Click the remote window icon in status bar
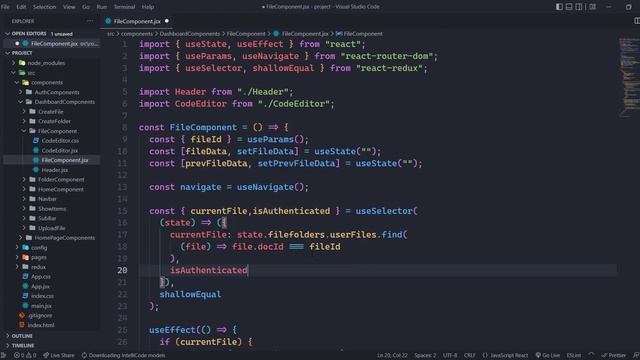640x360 pixels. [4, 355]
